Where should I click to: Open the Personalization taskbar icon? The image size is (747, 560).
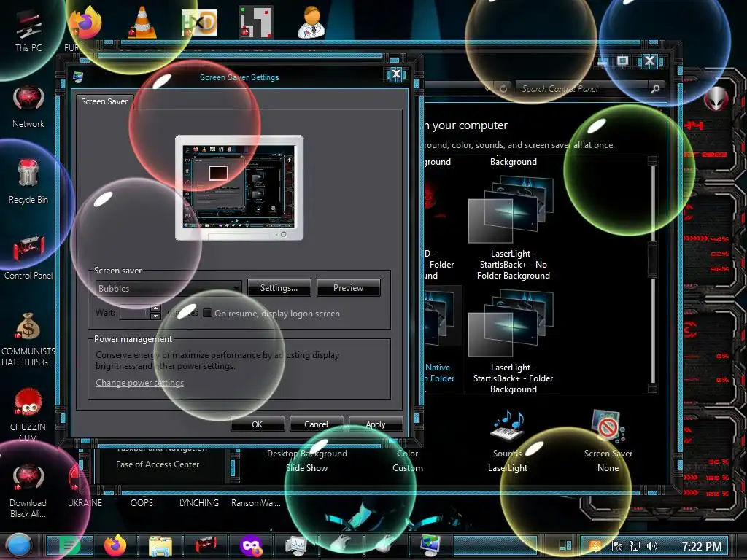[x=430, y=545]
